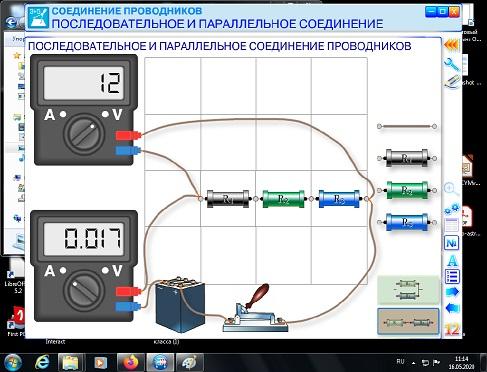Pick the black R1 resistor from palette
Viewport: 487px width, 372px height.
407,158
